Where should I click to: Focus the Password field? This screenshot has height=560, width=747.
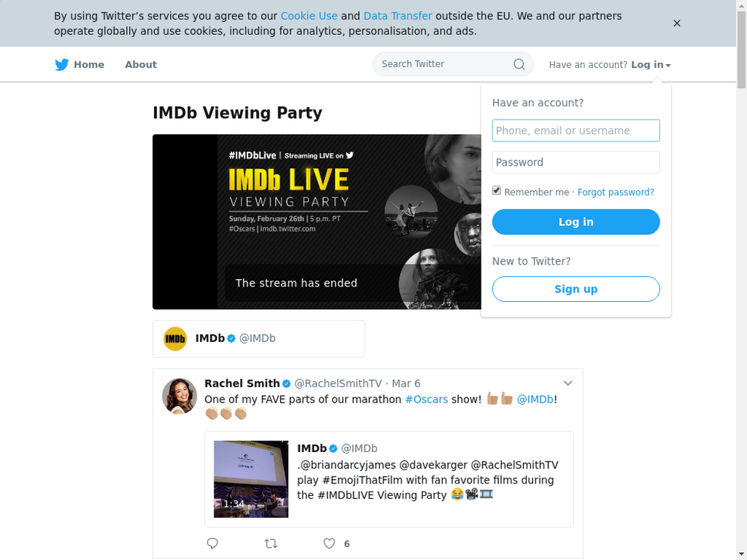(x=576, y=163)
